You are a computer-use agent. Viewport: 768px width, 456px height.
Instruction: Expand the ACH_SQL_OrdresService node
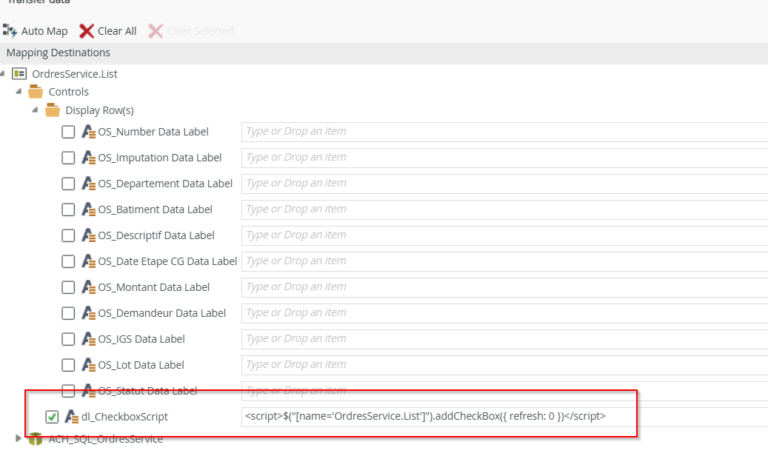(19, 438)
